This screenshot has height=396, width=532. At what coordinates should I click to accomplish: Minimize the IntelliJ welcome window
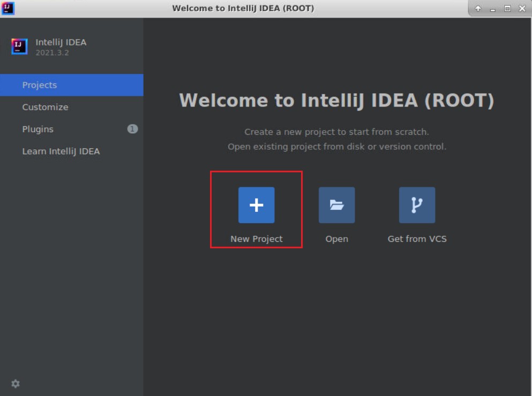pos(493,9)
